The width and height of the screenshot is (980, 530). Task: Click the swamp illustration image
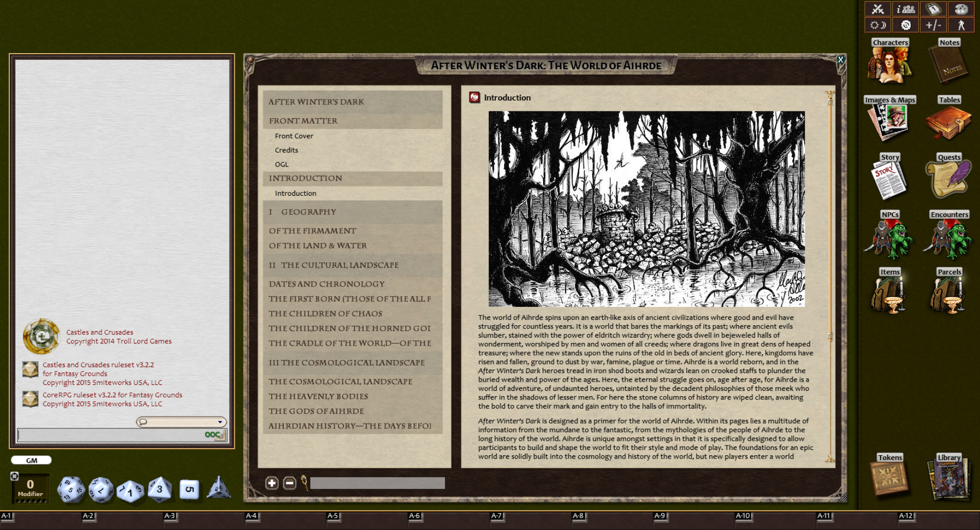(646, 209)
